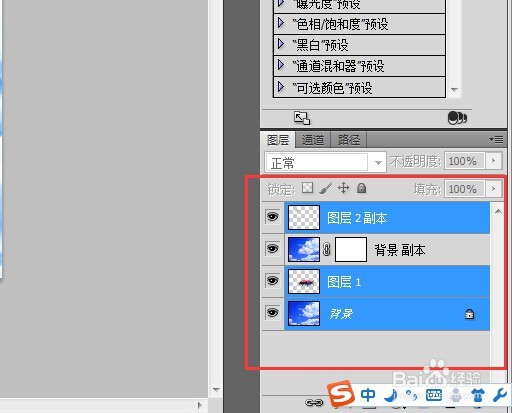Open the layers panel flyout menu

(x=496, y=139)
